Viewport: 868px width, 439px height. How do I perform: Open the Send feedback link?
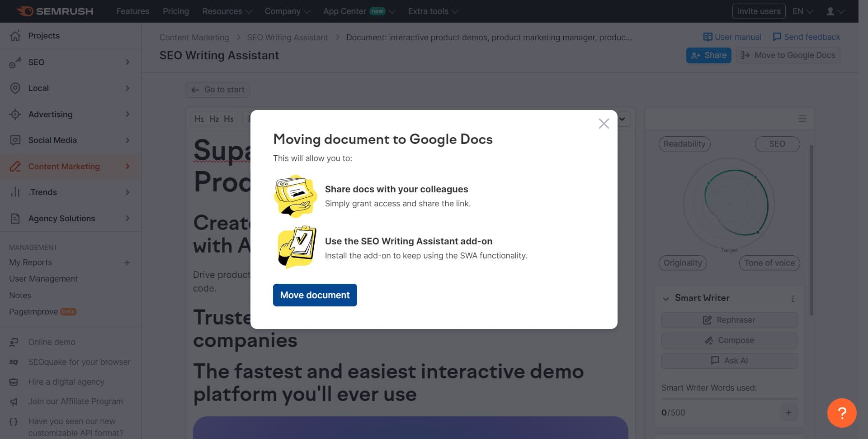(x=806, y=37)
